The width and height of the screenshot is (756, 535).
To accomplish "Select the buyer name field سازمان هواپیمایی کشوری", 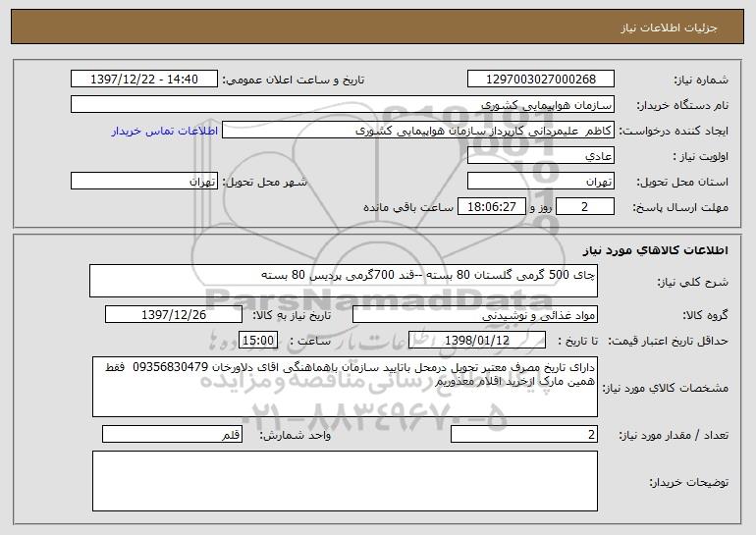I will click(343, 105).
